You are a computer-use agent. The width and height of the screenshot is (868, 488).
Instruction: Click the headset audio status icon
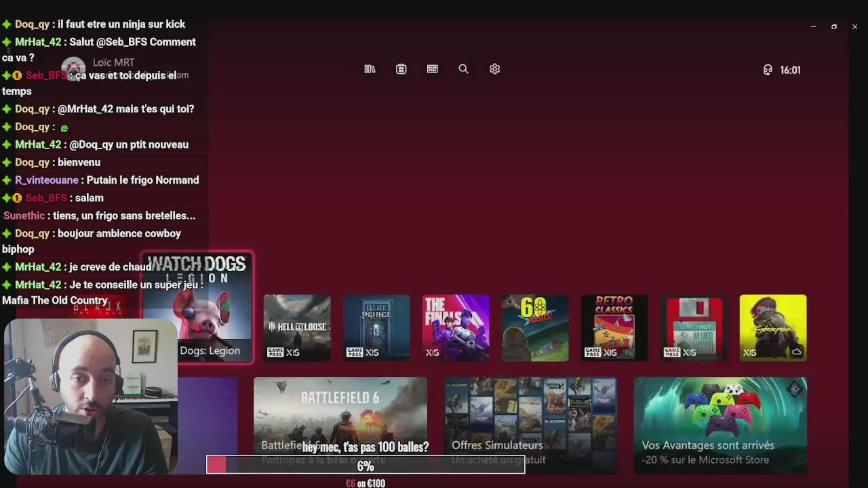pyautogui.click(x=768, y=70)
